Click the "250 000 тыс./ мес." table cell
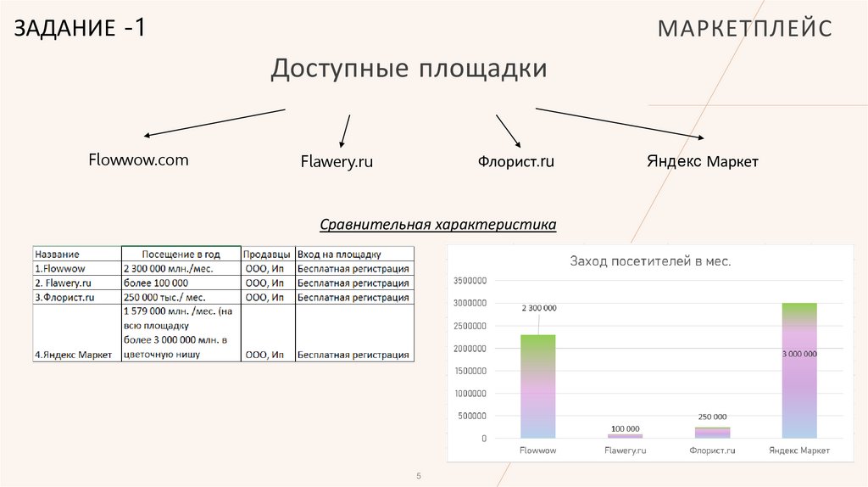Viewport: 868px width, 487px height. click(x=181, y=297)
